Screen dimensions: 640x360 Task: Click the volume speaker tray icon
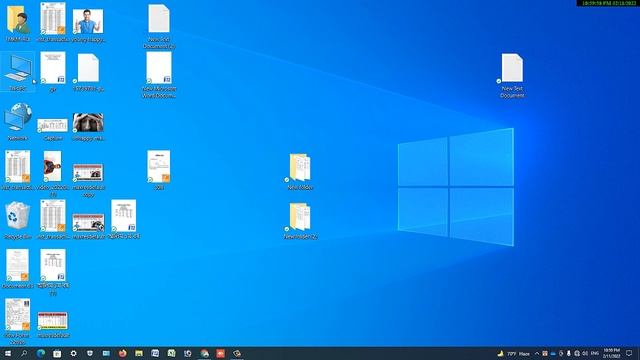[585, 353]
